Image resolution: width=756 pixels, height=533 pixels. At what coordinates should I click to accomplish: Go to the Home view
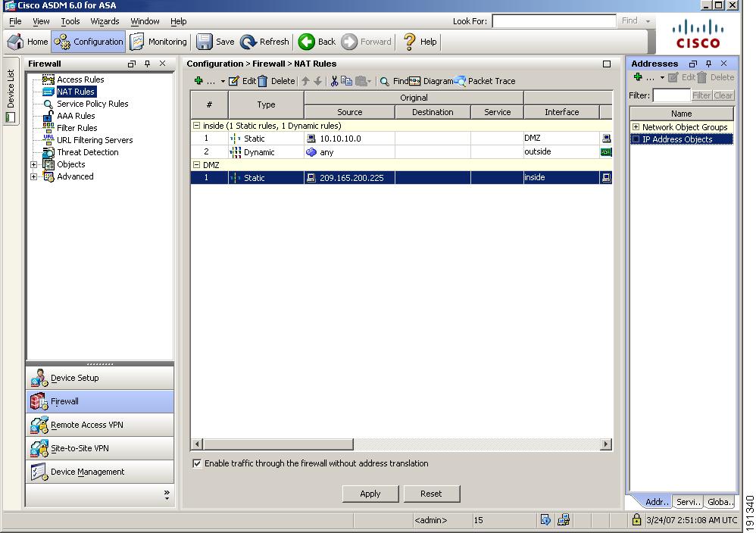coord(27,42)
